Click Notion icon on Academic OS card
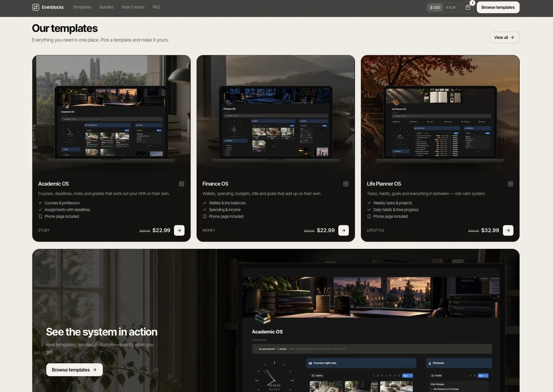Viewport: 553px width, 392px height. 182,184
